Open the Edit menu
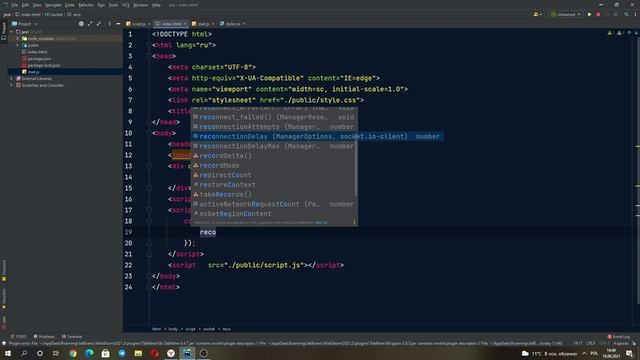Image resolution: width=640 pixels, height=360 pixels. 25,5
